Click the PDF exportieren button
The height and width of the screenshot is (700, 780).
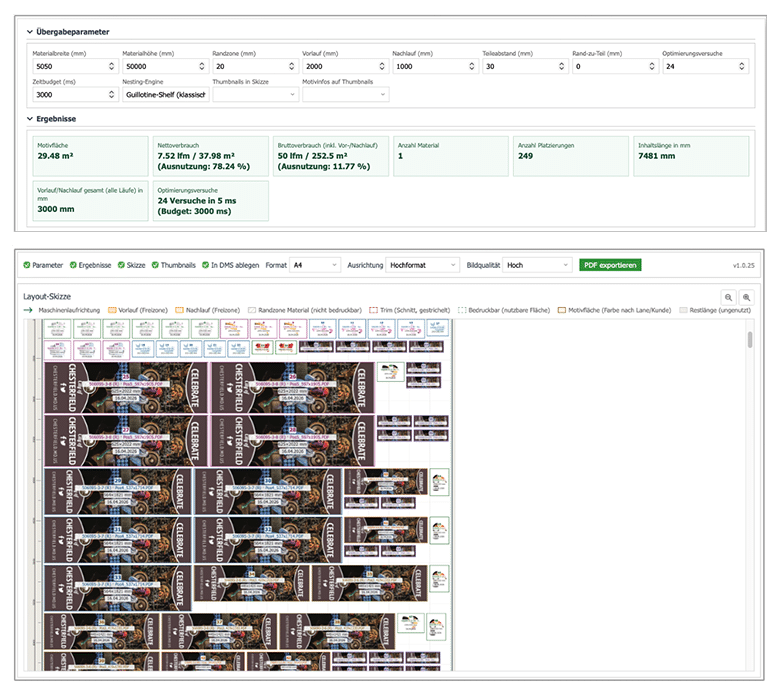point(610,265)
